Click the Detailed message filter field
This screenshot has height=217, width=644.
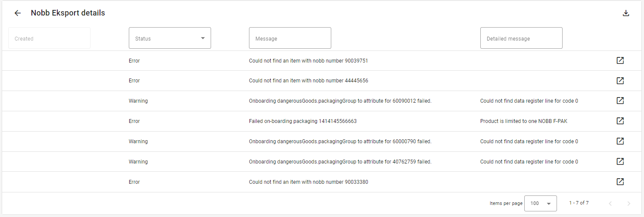click(x=521, y=38)
